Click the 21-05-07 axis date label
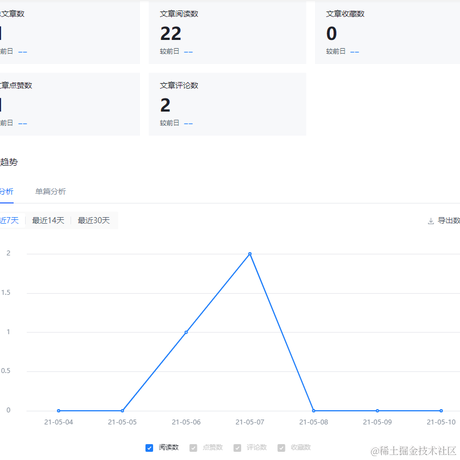The height and width of the screenshot is (460, 460). (x=250, y=422)
